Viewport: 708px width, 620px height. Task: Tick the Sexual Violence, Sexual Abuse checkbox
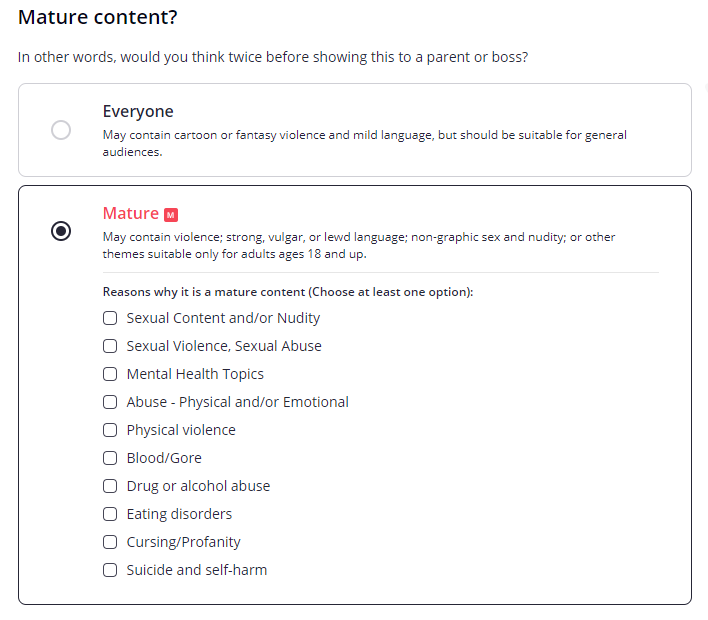[110, 346]
